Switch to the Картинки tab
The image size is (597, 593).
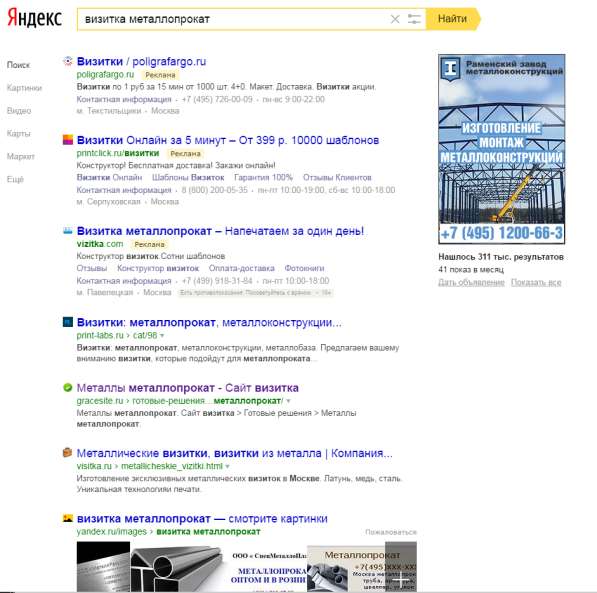click(24, 88)
